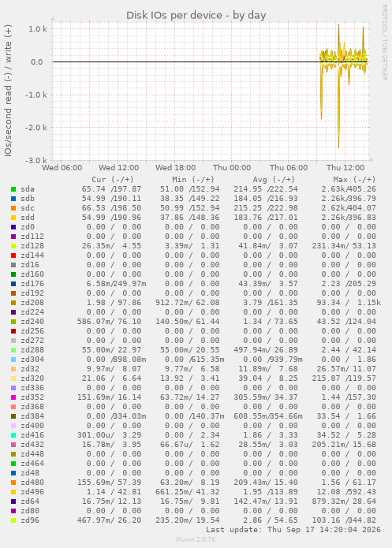Click the 'Wed 06:00' time axis label
392x548 pixels.
62,168
